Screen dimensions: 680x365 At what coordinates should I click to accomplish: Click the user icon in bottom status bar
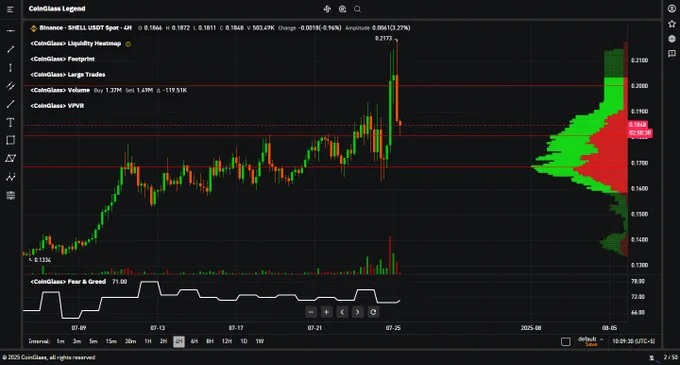pyautogui.click(x=651, y=358)
